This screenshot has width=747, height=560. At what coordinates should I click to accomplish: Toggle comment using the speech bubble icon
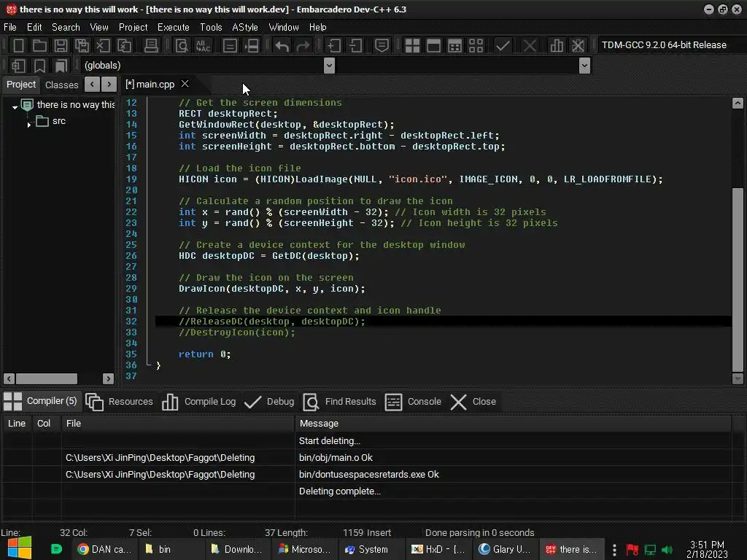coord(382,45)
